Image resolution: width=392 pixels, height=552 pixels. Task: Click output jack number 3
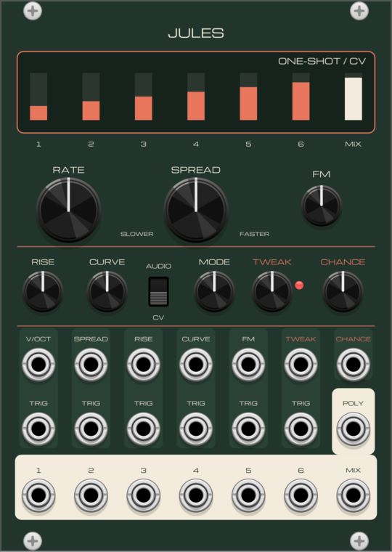[143, 495]
